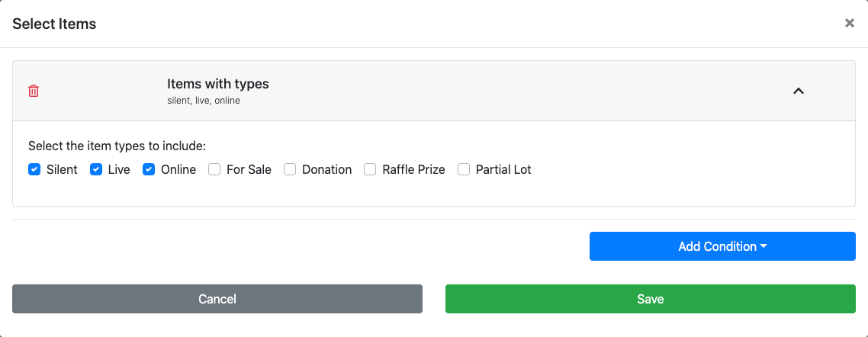This screenshot has height=337, width=868.
Task: Click the 'Partial Lot' label text
Action: pyautogui.click(x=503, y=169)
